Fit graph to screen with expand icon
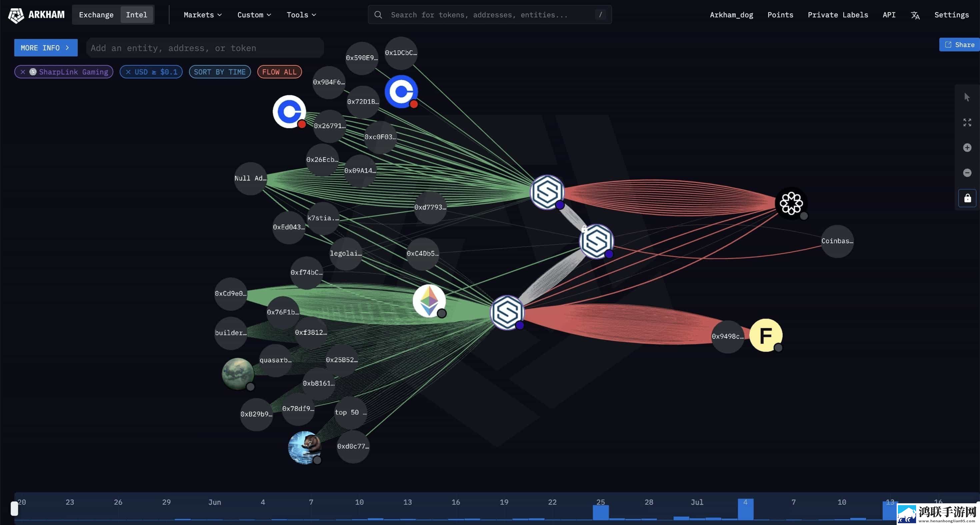The height and width of the screenshot is (525, 980). [x=967, y=123]
